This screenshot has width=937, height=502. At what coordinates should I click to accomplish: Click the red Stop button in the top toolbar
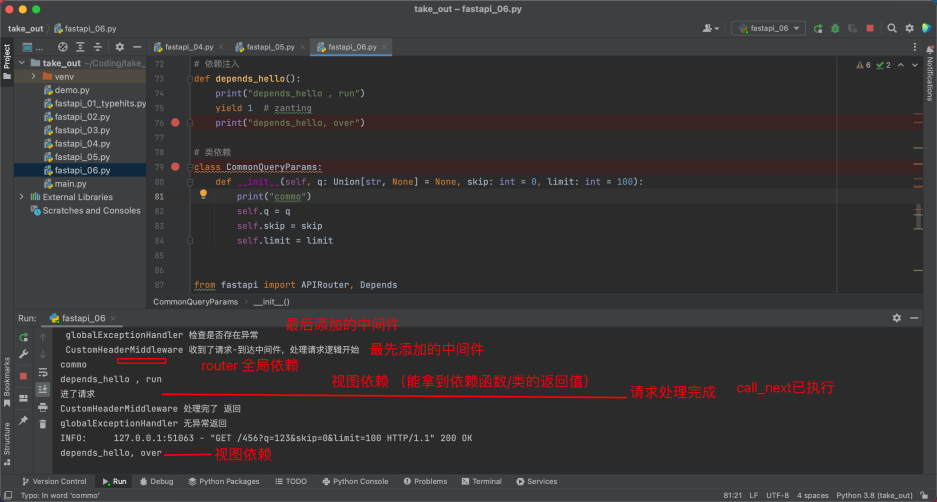[870, 29]
